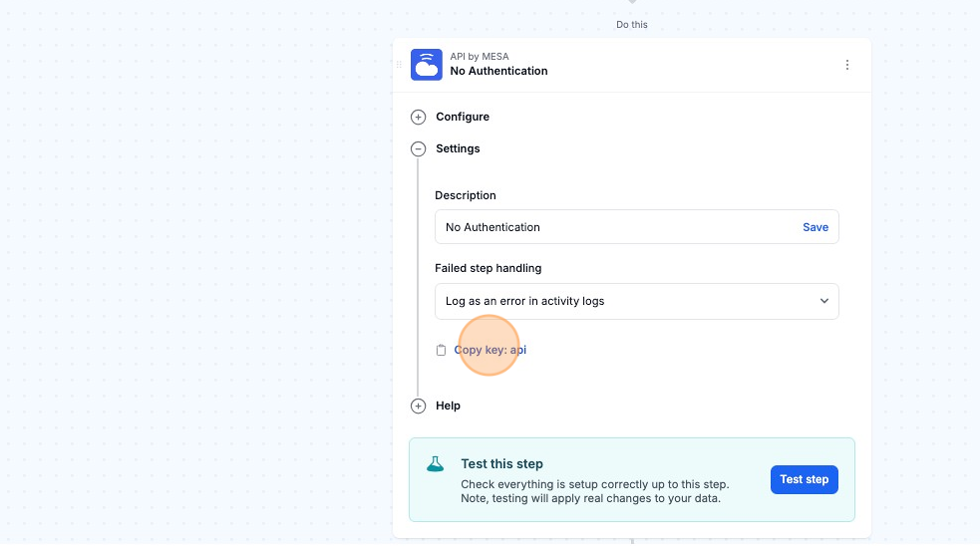Click the chevron arrow in error handling dropdown

(823, 301)
